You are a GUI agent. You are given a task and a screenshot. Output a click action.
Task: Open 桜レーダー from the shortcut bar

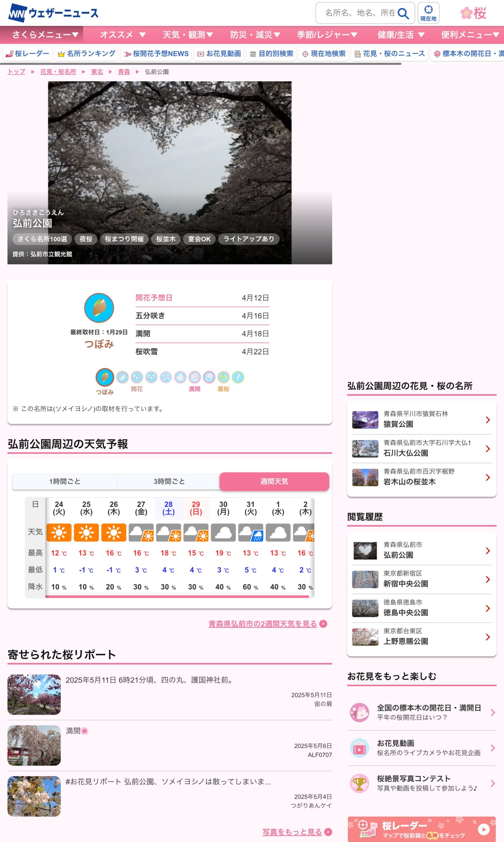click(28, 54)
